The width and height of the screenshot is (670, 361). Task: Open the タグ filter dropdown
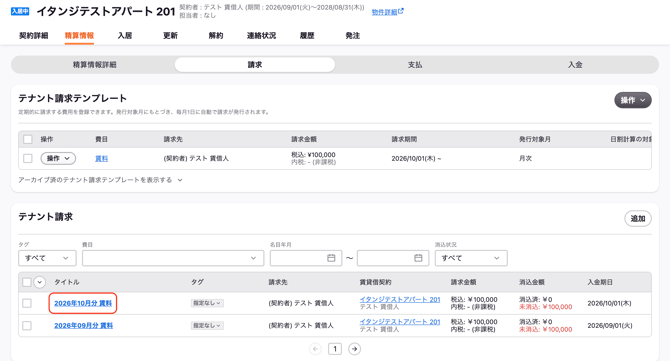pyautogui.click(x=47, y=258)
